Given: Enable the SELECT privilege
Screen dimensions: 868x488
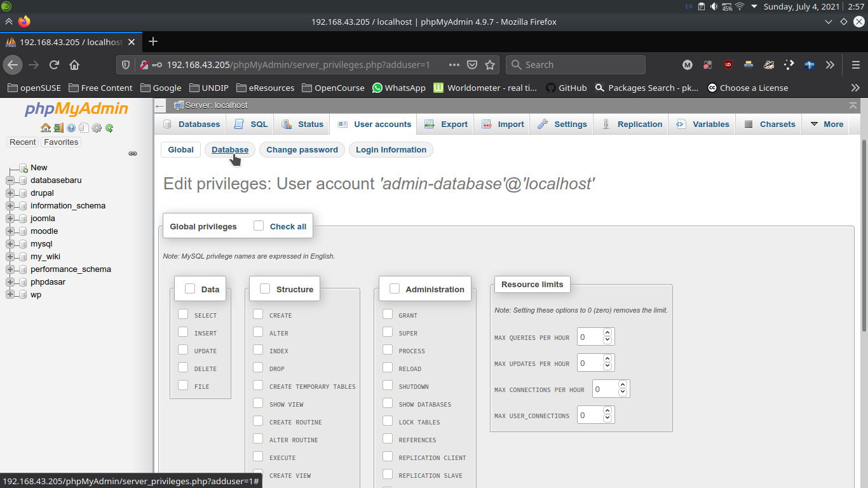Looking at the screenshot, I should pyautogui.click(x=183, y=314).
